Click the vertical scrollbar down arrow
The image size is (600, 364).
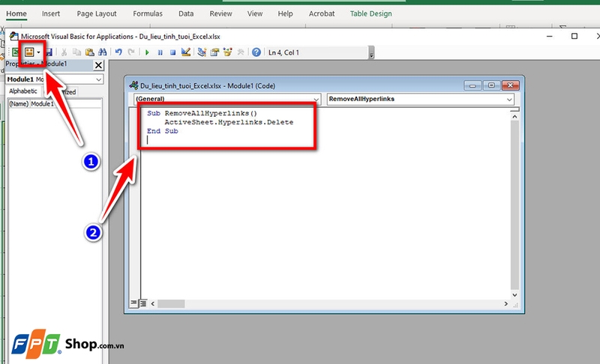point(514,295)
